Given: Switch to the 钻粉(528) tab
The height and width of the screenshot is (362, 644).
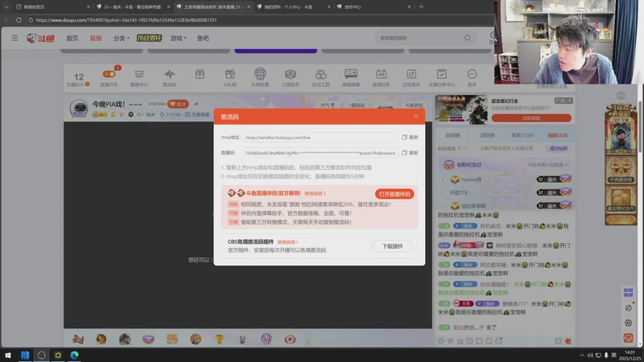Looking at the screenshot, I should pos(558,135).
